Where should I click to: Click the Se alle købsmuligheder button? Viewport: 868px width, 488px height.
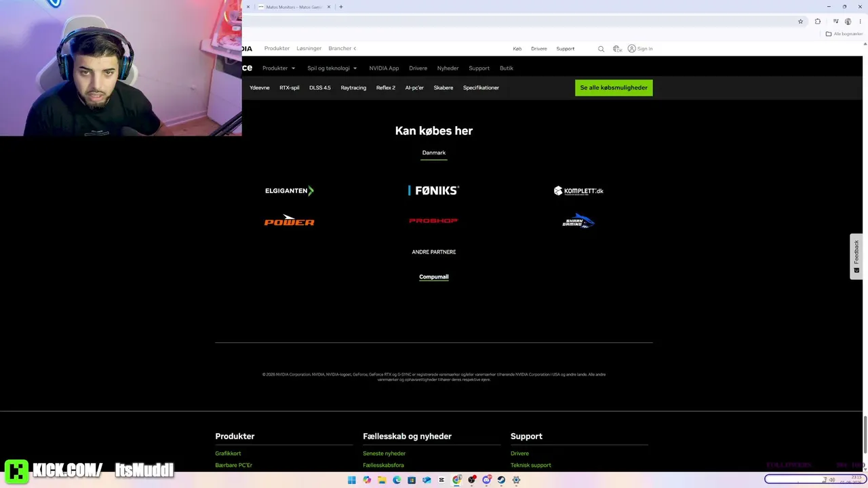pos(614,87)
